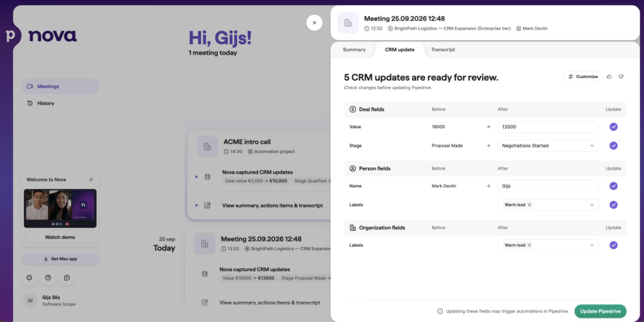This screenshot has width=644, height=322.
Task: Click BrightPath Logistics deal in panel header
Action: pyautogui.click(x=449, y=28)
